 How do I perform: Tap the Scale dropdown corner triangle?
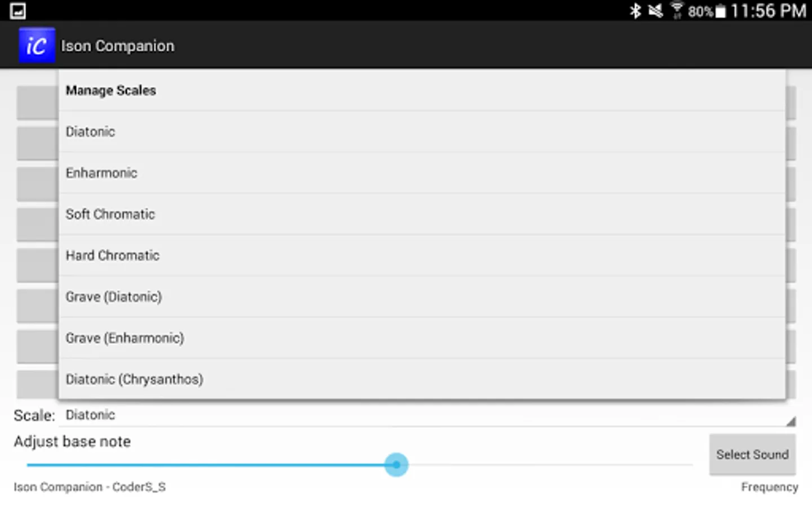point(791,421)
